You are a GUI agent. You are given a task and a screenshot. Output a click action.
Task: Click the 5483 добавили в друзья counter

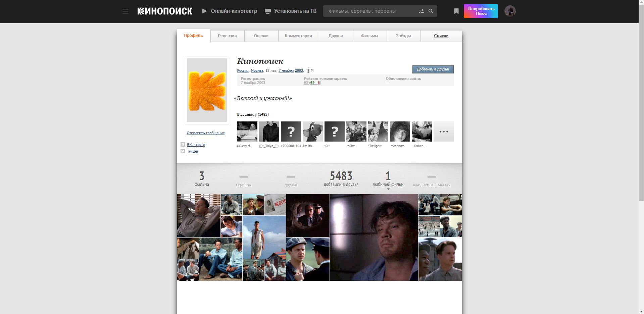(x=341, y=178)
